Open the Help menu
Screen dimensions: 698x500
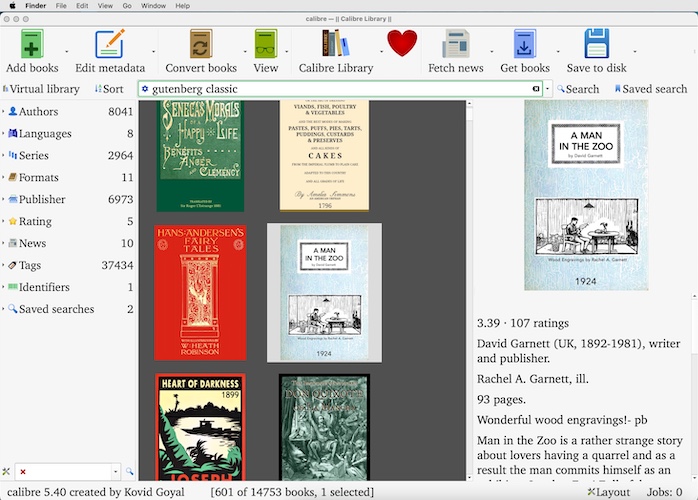183,6
